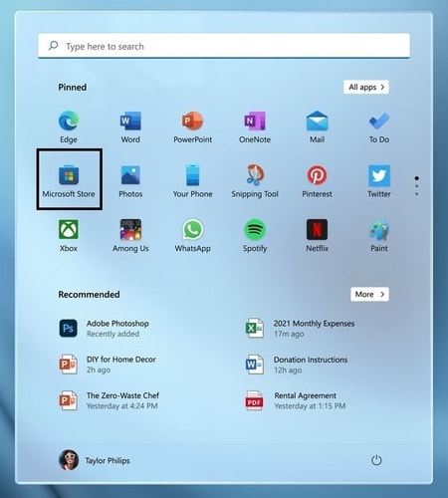Click the More recommended button
448x498 pixels.
click(x=369, y=294)
